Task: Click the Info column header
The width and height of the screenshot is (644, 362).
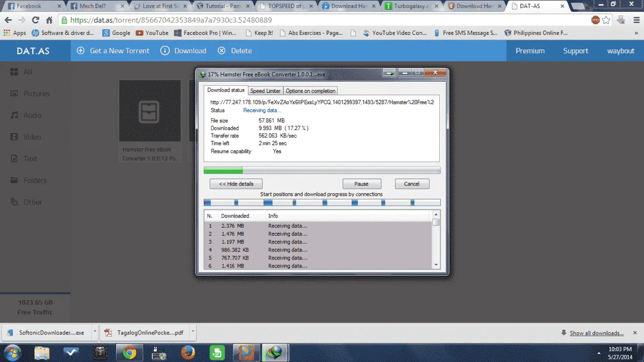Action: (273, 216)
